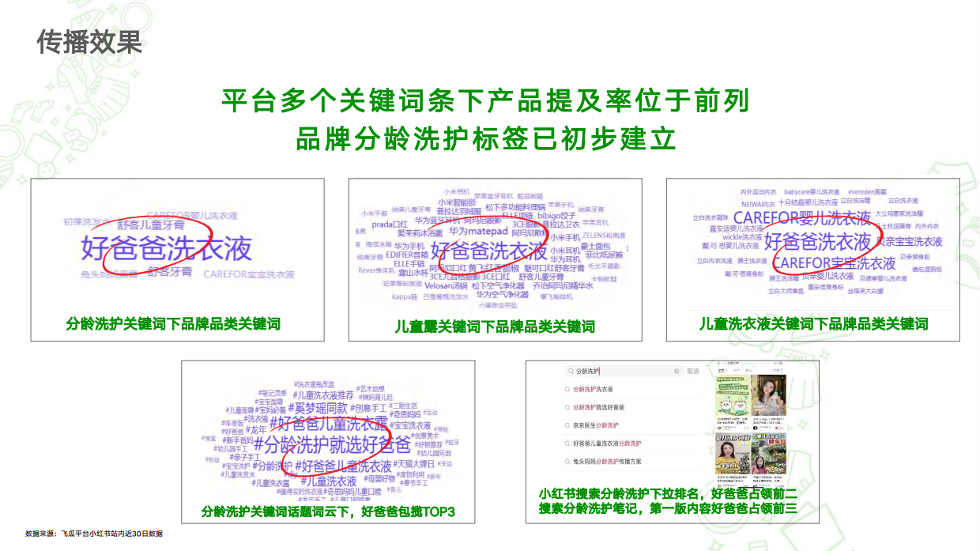Click the hashtag #奇思妈妈 in the upper right of the topic cloud
Viewport: 980px width, 551px height.
point(405,414)
